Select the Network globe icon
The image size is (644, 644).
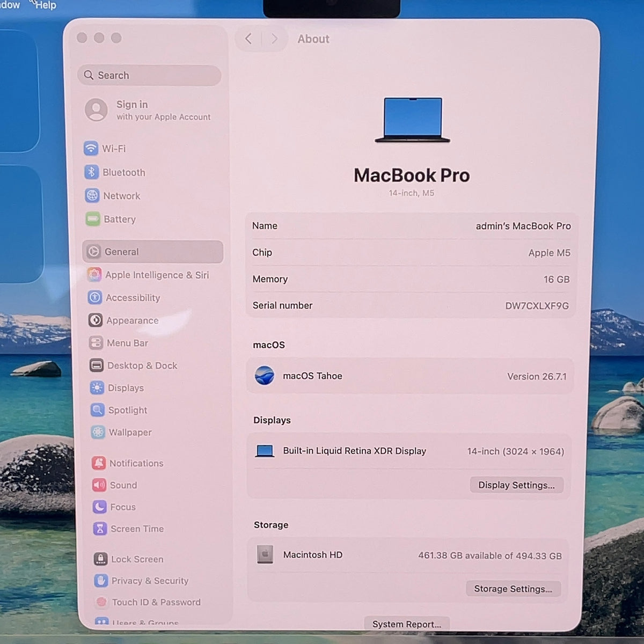point(92,195)
